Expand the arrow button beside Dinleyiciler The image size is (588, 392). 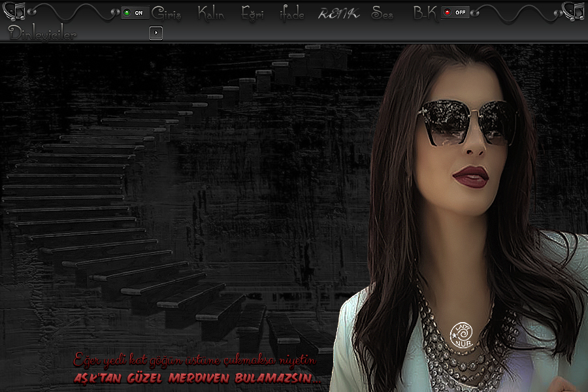pos(155,33)
